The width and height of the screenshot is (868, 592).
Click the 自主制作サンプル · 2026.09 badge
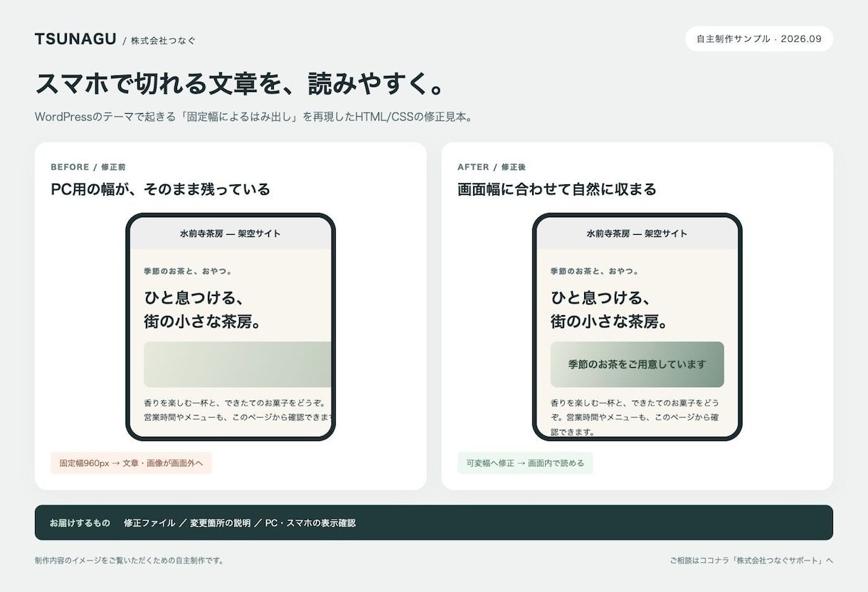[759, 39]
